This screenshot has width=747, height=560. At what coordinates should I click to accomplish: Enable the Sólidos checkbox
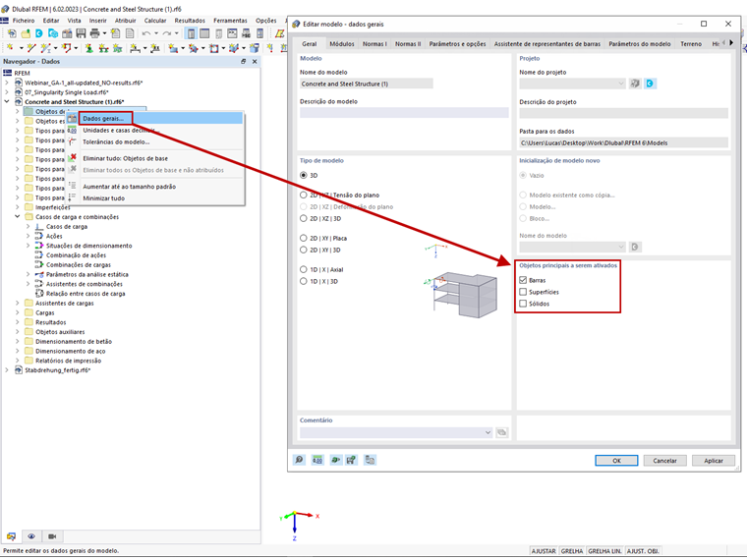point(523,304)
